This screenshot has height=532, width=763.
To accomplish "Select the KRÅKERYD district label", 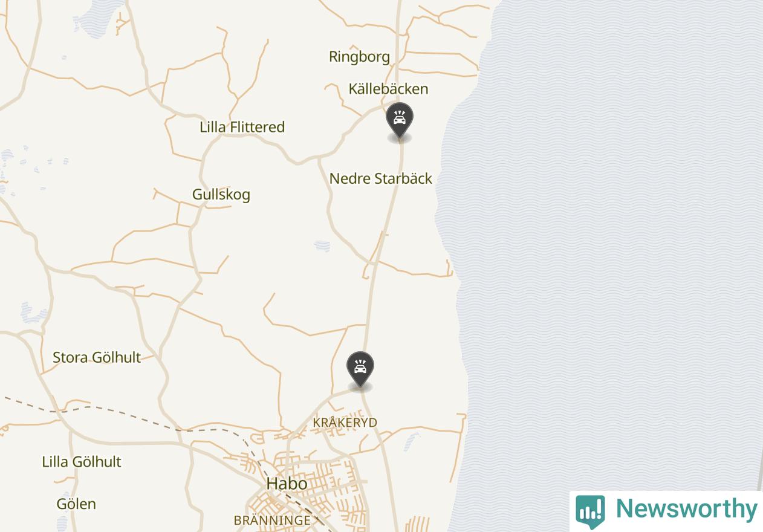I will [x=345, y=423].
